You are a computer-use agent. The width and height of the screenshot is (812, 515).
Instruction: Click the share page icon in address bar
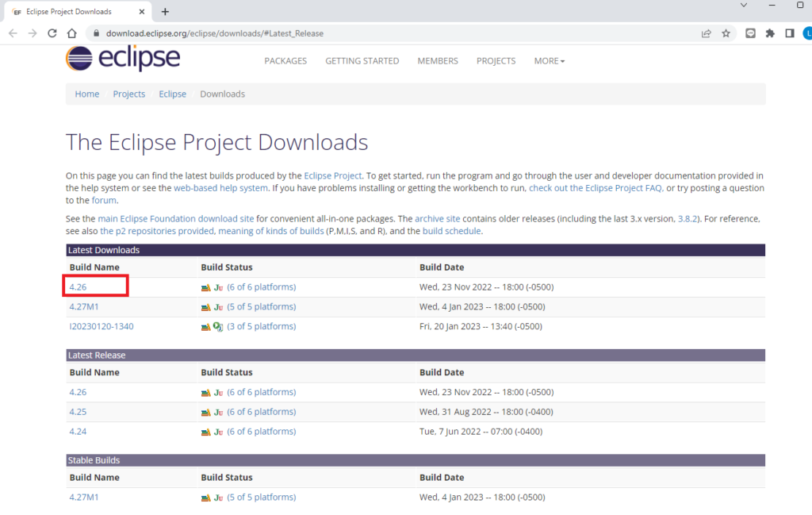point(706,33)
